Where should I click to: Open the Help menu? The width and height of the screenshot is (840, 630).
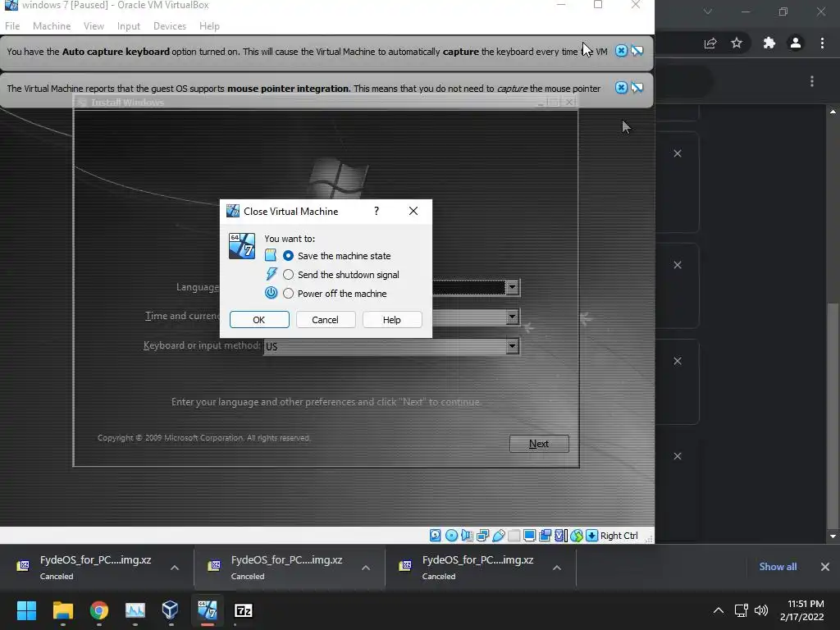click(x=209, y=26)
